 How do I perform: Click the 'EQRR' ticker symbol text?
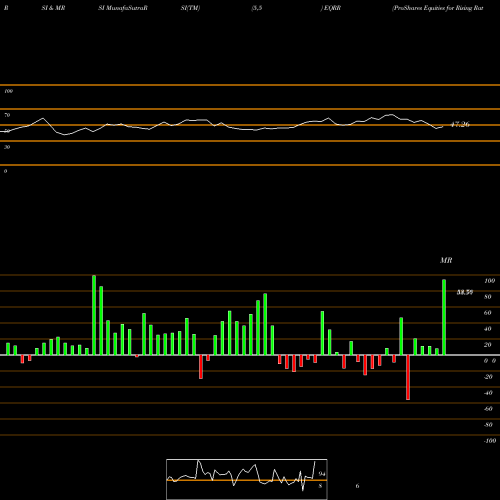click(332, 8)
